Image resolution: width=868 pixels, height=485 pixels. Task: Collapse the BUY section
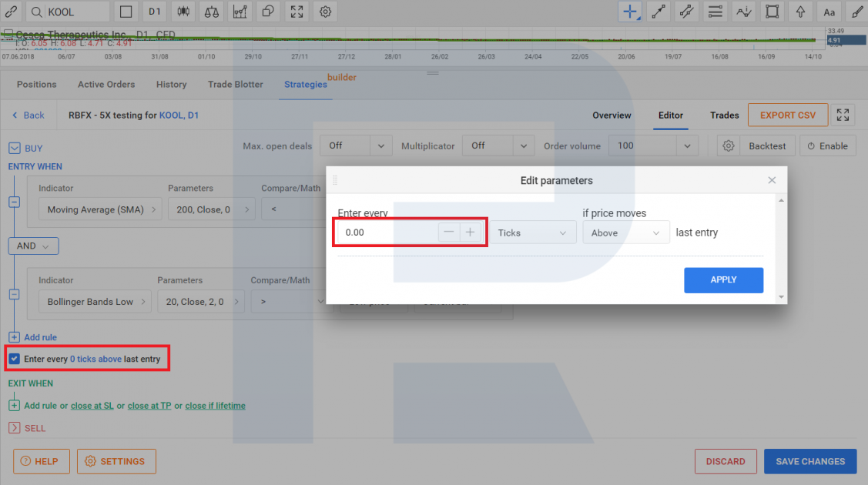(14, 148)
